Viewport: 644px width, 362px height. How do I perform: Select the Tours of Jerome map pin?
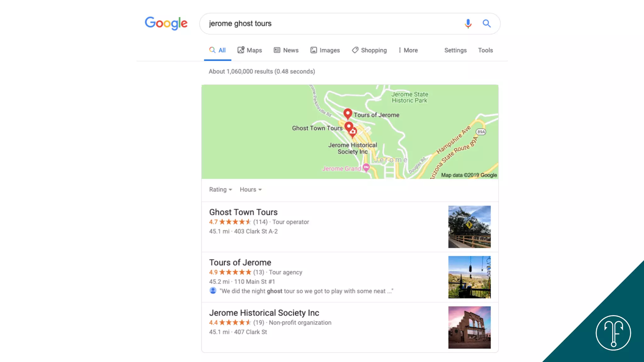coord(347,114)
